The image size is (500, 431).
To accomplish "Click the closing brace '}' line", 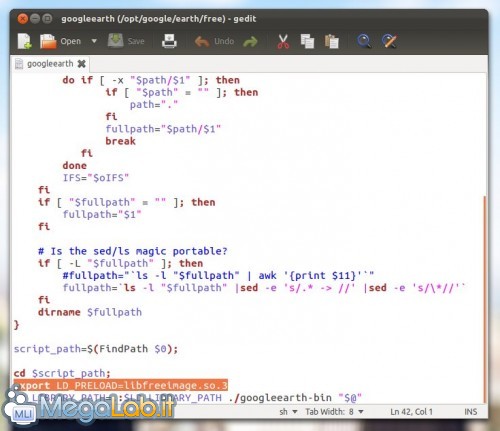I will (17, 324).
